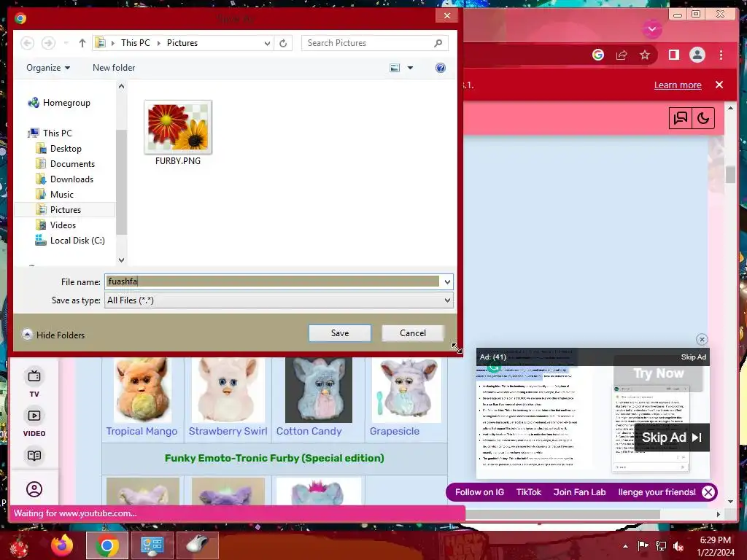Screen dimensions: 747x560
Task: Open the network tray icon
Action: click(x=661, y=546)
